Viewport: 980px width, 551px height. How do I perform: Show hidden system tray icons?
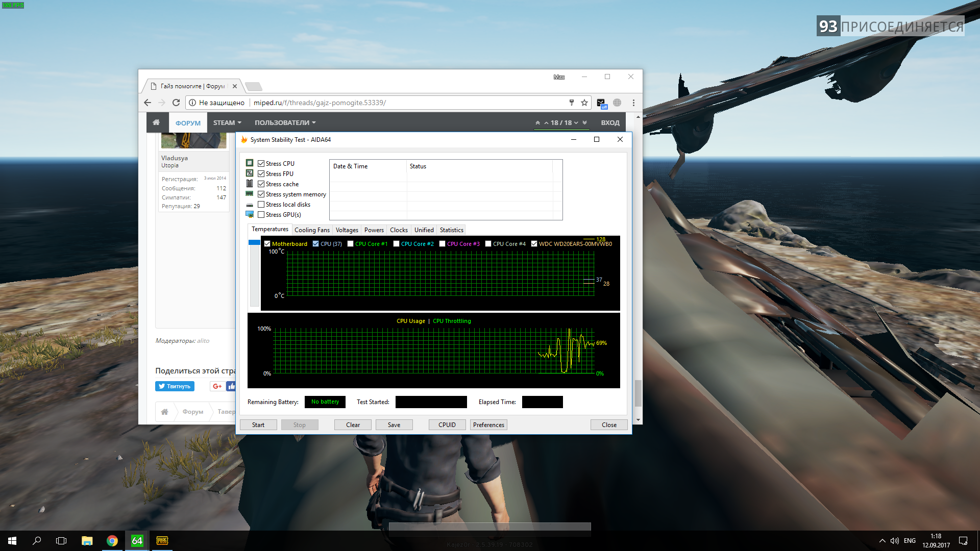pos(882,541)
